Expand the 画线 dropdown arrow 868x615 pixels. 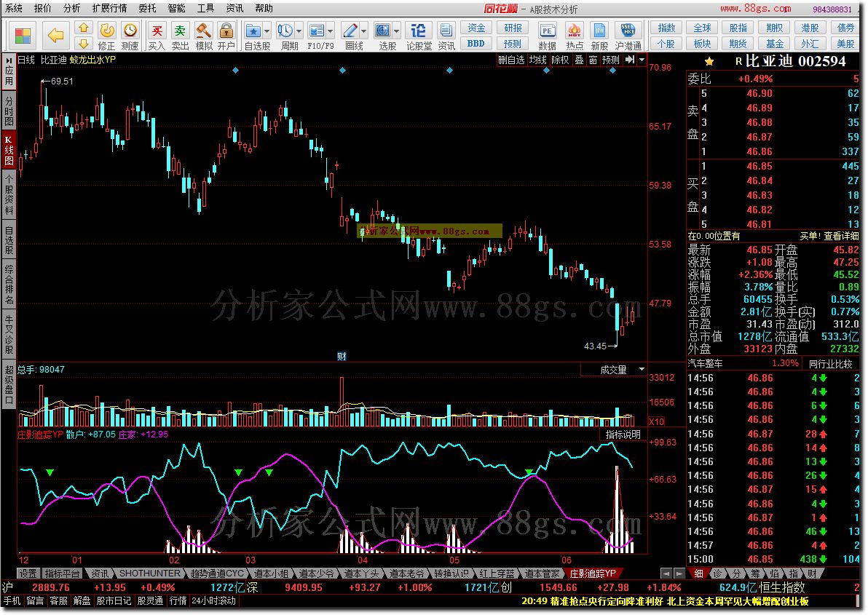click(x=364, y=31)
